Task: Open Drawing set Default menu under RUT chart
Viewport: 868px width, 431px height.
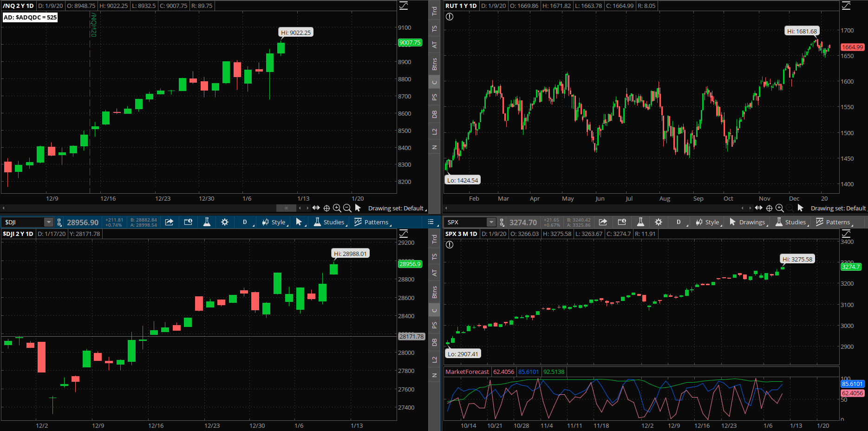Action: (839, 208)
